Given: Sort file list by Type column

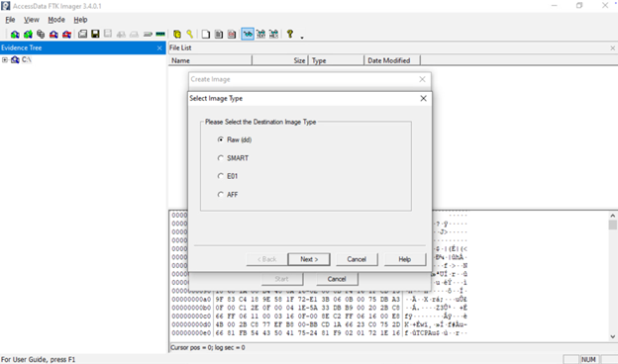Looking at the screenshot, I should 336,60.
